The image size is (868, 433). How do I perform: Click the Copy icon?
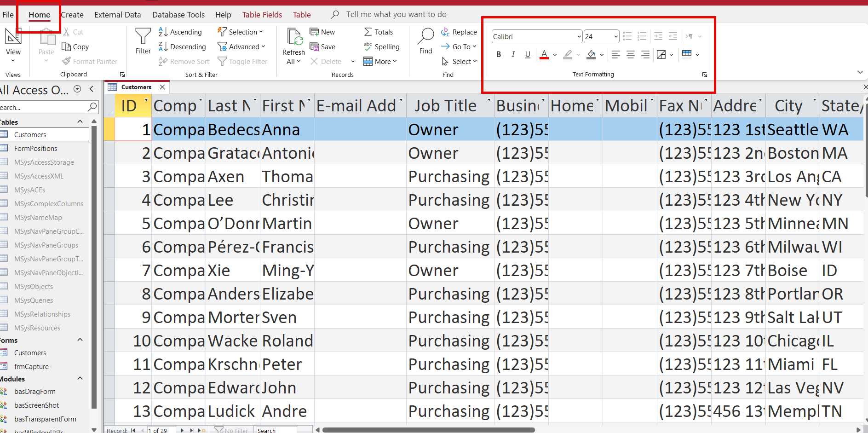click(x=67, y=47)
